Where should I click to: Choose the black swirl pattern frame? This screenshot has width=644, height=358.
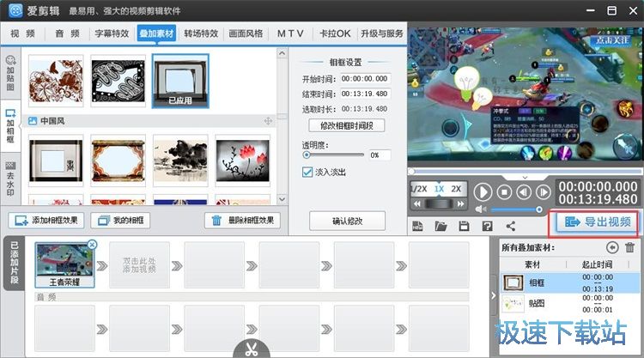pos(118,81)
